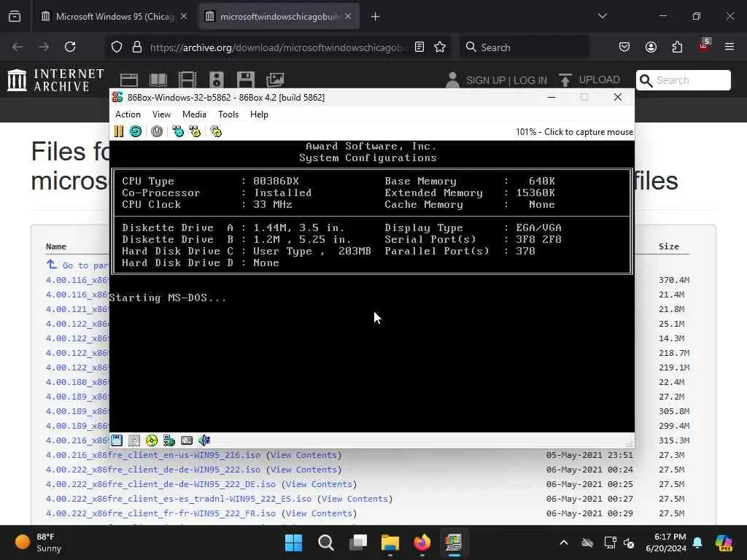
Task: Open Internet Archive images icon
Action: click(275, 80)
